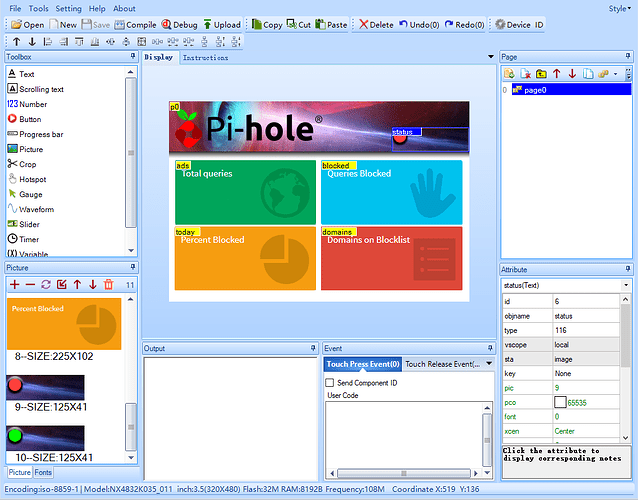The width and height of the screenshot is (638, 500).
Task: Toggle the Event panel pin
Action: (x=490, y=348)
